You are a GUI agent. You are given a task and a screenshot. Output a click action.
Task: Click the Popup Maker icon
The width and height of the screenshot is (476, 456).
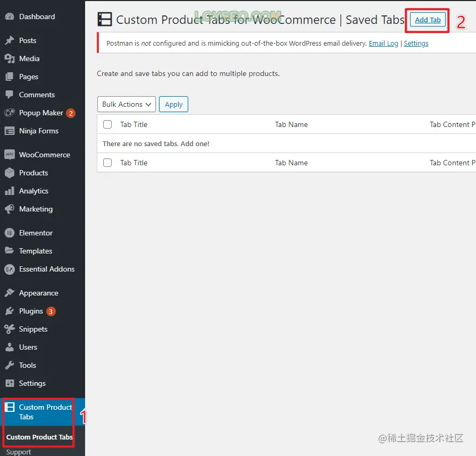click(10, 113)
